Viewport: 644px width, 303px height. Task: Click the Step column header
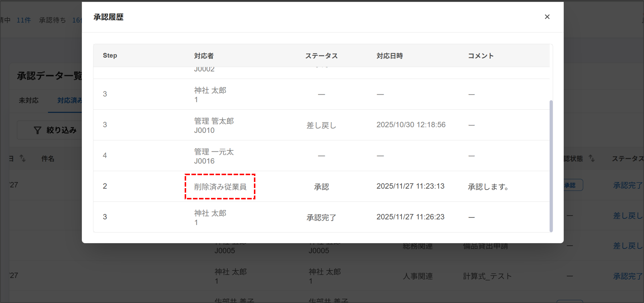pyautogui.click(x=110, y=55)
